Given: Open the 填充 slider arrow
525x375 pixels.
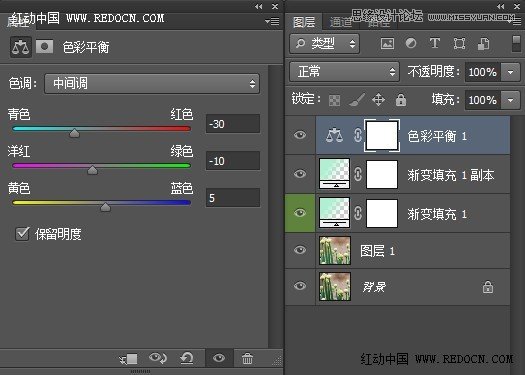Looking at the screenshot, I should pyautogui.click(x=511, y=100).
